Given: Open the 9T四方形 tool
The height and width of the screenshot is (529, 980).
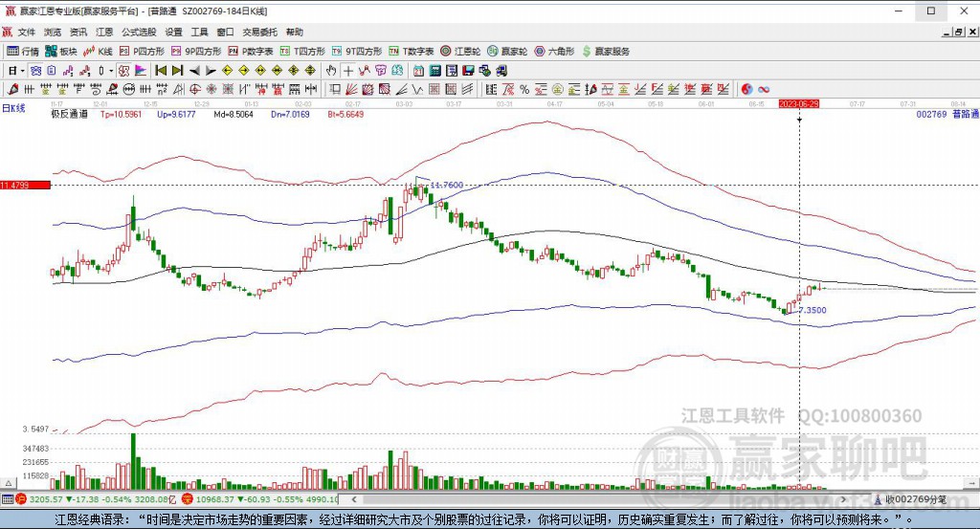Looking at the screenshot, I should point(357,52).
